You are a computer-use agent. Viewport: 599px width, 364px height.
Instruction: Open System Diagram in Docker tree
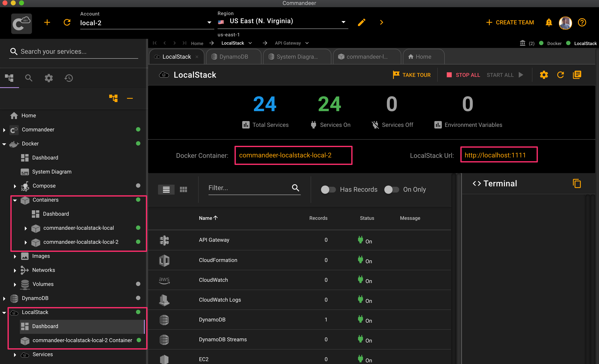(x=52, y=172)
